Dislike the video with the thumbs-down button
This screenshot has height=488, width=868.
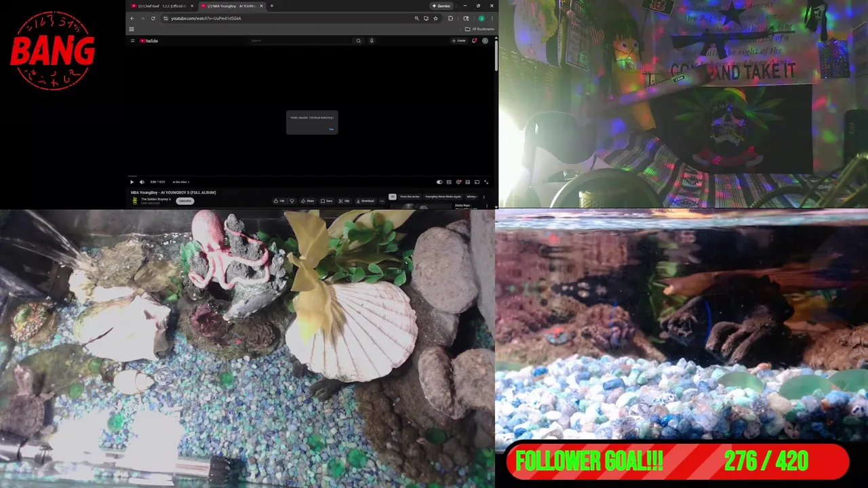pos(292,201)
